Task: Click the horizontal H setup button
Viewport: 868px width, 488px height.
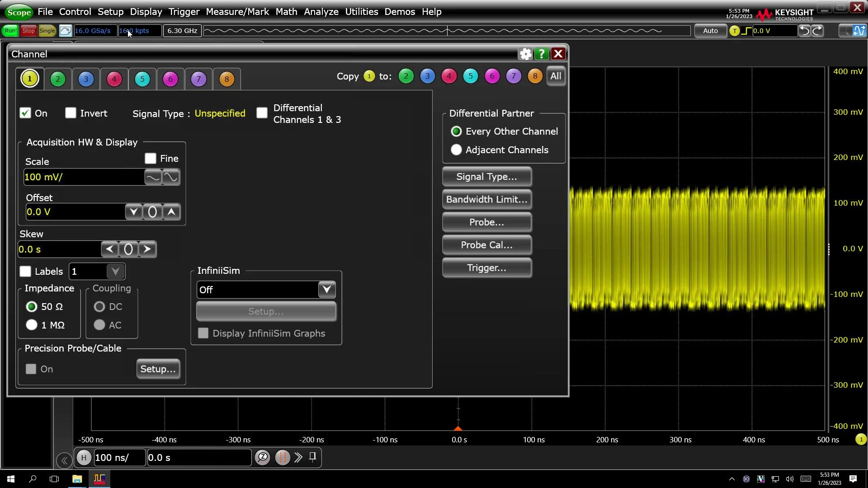Action: [x=84, y=458]
